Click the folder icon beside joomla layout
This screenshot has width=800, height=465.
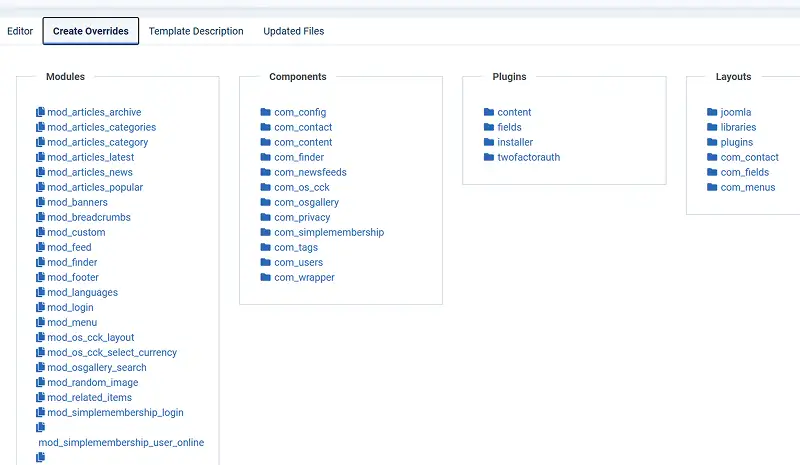point(712,112)
